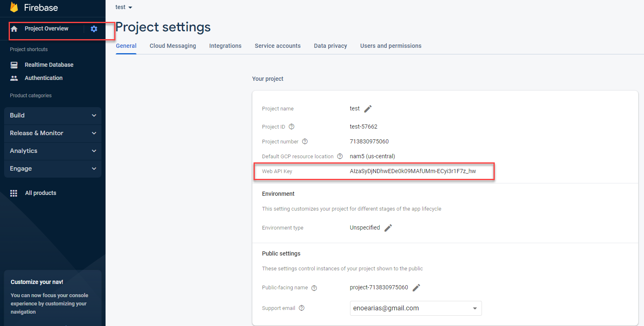Click the Customize your nav! card
The image size is (644, 326).
pyautogui.click(x=53, y=298)
